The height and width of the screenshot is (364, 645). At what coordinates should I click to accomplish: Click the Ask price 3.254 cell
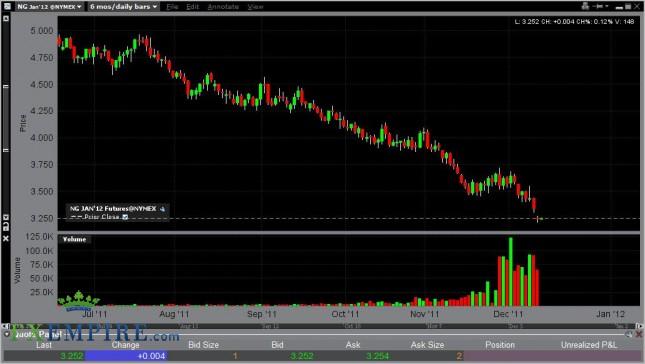click(377, 355)
